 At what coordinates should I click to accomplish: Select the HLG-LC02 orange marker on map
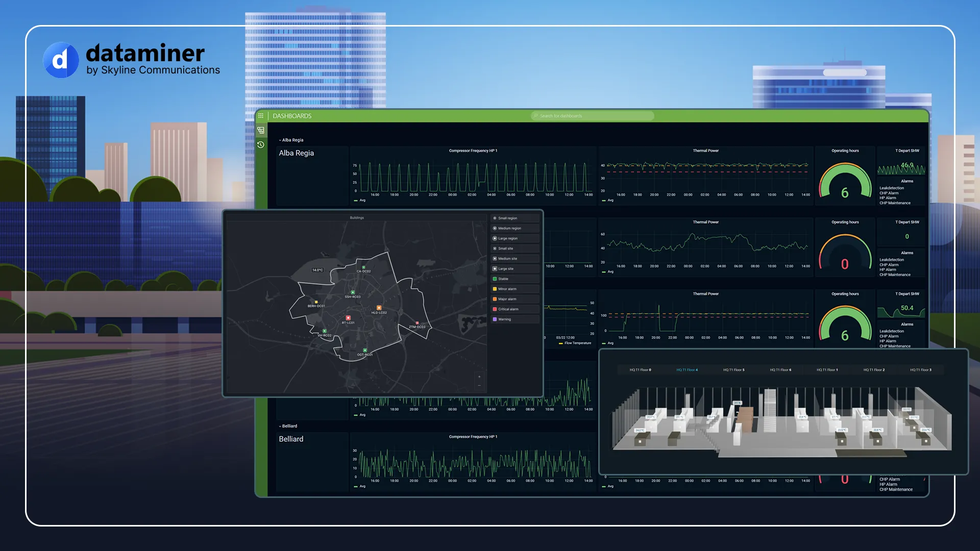(x=379, y=308)
